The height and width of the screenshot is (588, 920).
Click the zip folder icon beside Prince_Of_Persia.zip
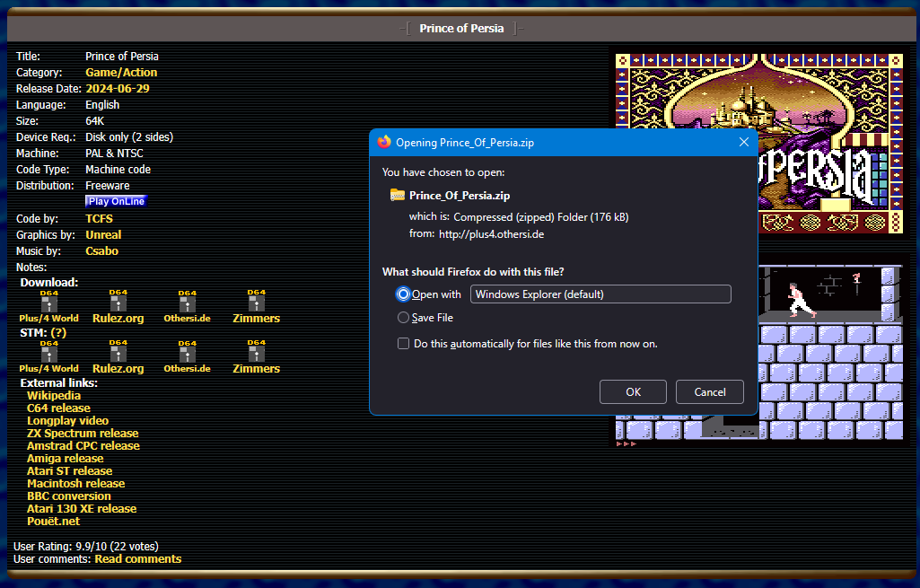pos(398,195)
